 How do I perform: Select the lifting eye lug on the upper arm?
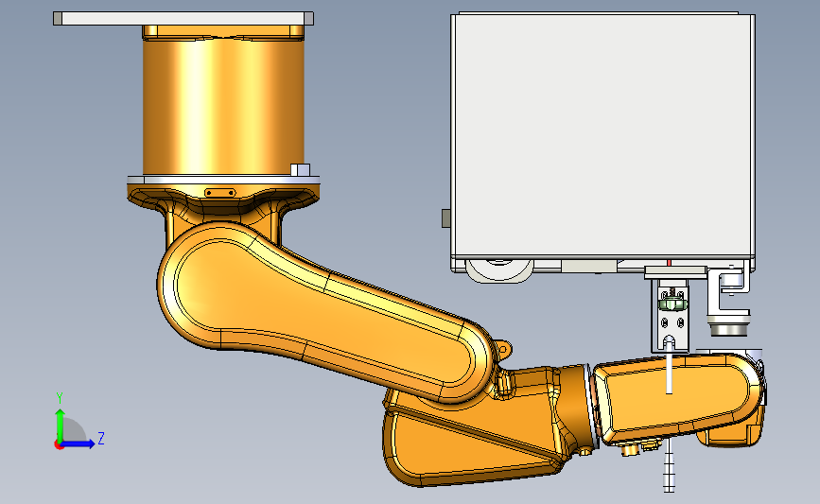[x=502, y=349]
